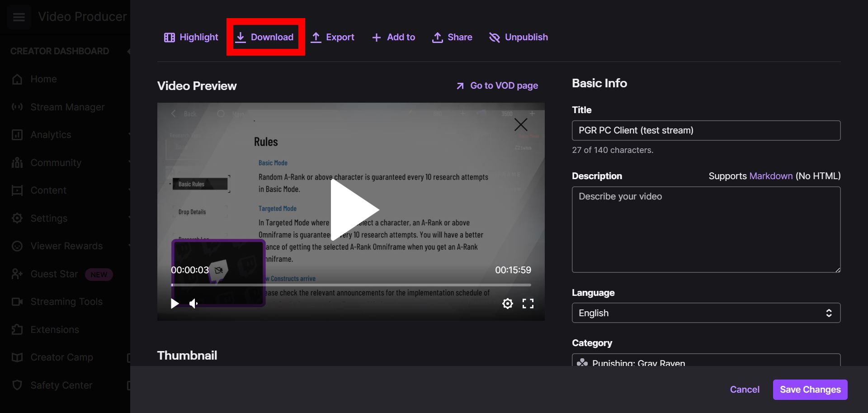Select the Export icon

coord(317,37)
